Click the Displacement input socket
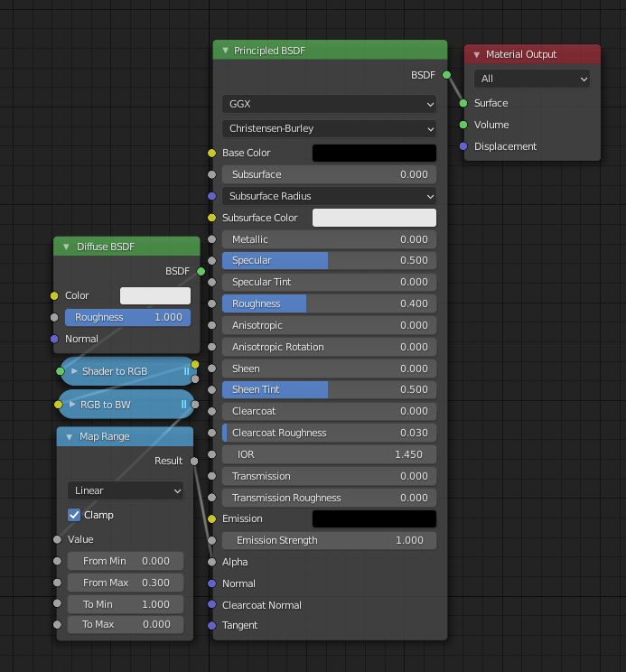 (x=463, y=146)
